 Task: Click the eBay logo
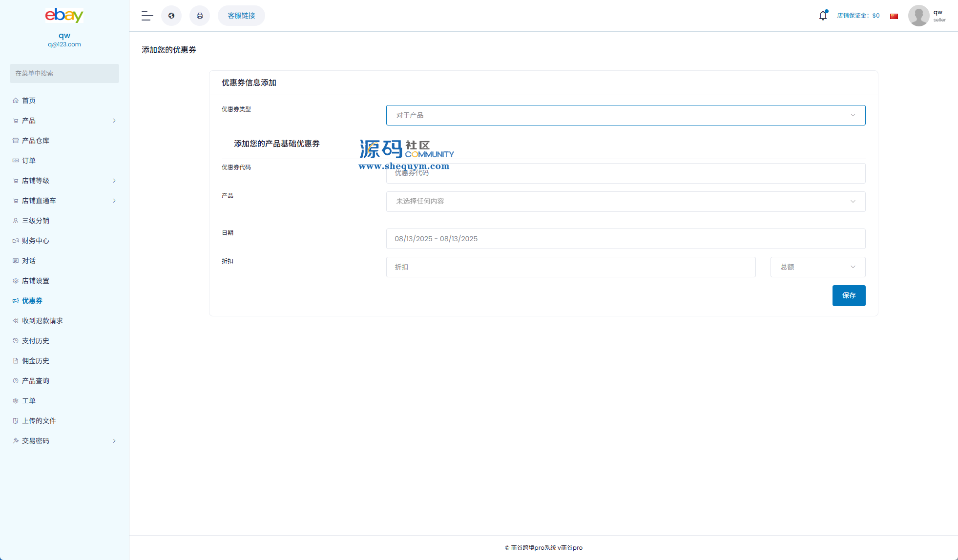click(64, 15)
